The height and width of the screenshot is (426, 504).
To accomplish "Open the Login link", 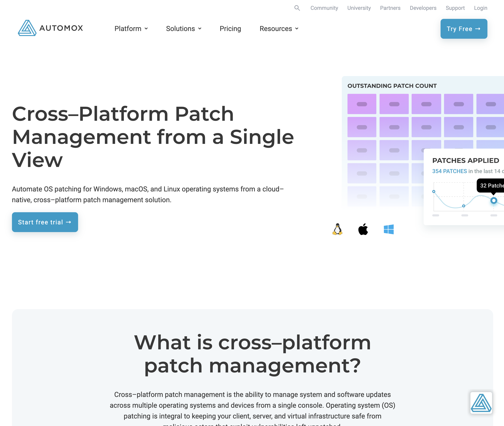I will pos(480,8).
